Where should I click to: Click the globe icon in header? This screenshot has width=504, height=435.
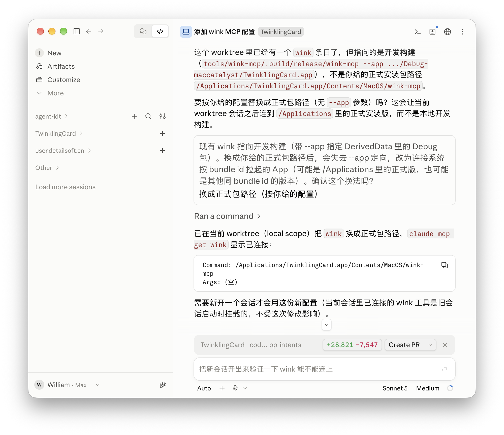(x=448, y=32)
